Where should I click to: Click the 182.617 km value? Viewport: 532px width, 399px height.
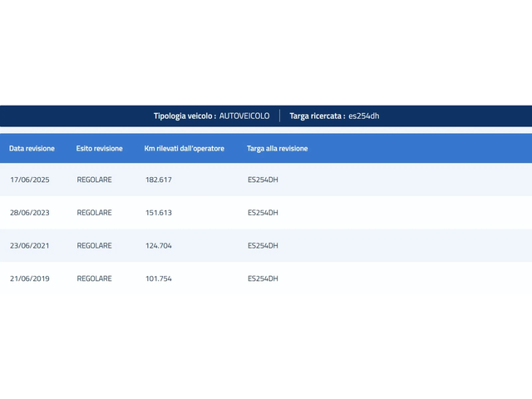point(159,180)
